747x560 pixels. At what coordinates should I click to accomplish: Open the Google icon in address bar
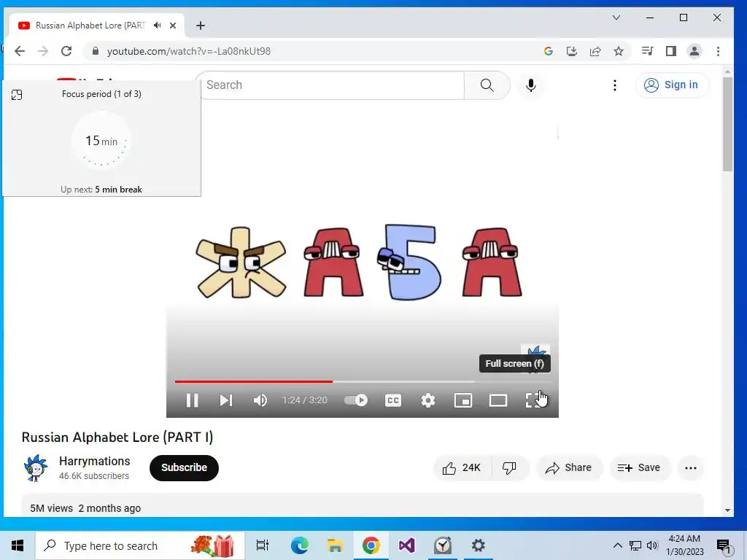pyautogui.click(x=549, y=51)
